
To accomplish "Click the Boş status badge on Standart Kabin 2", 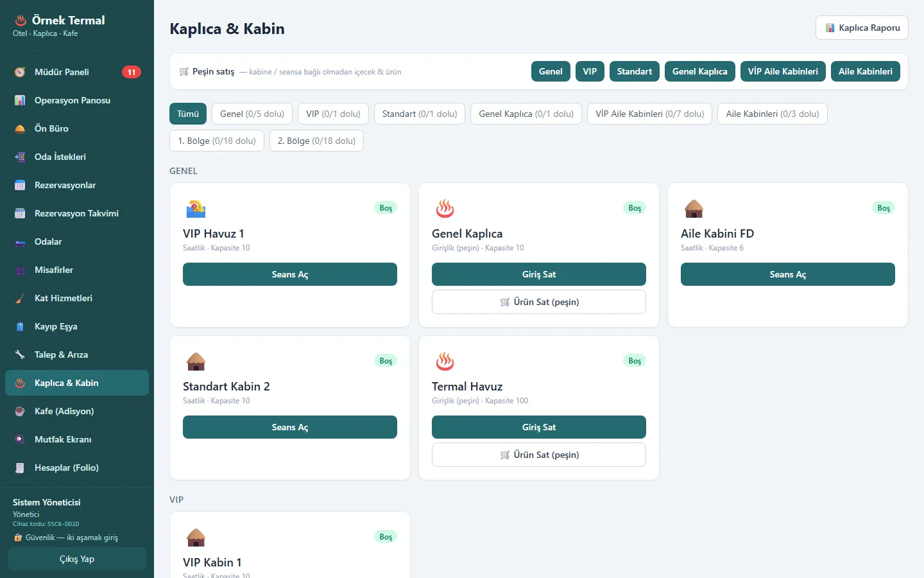I will tap(386, 361).
